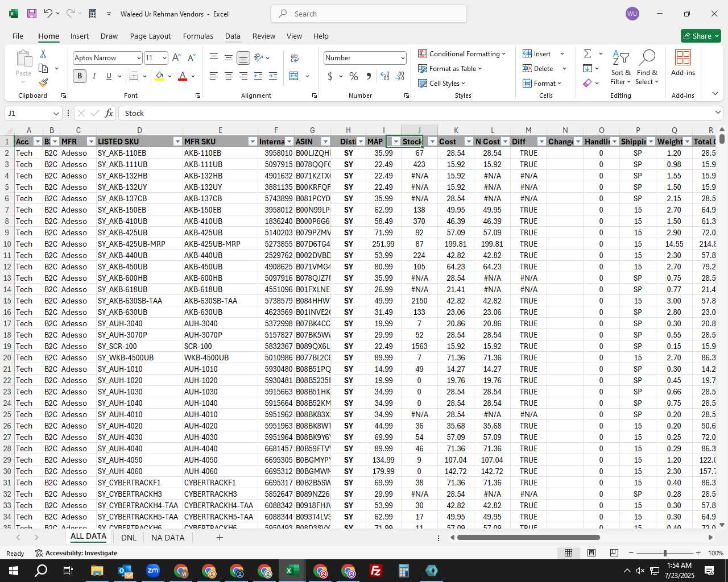Toggle Italic formatting
The height and width of the screenshot is (582, 728).
(94, 76)
